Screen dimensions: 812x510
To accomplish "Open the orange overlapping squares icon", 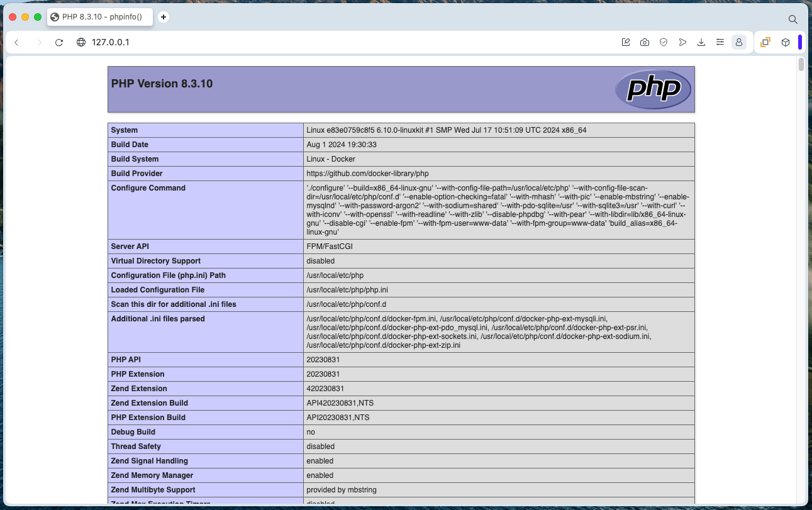I will (765, 42).
